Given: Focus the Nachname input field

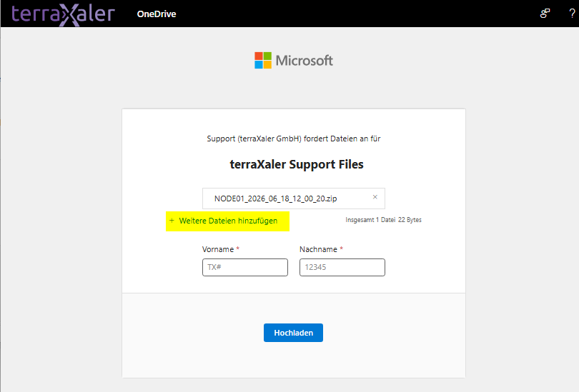Looking at the screenshot, I should tap(342, 267).
